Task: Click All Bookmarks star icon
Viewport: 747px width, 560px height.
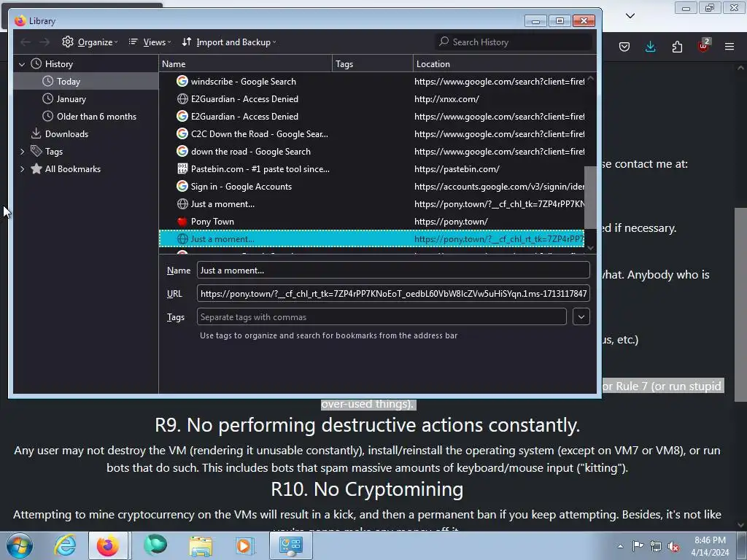Action: (36, 168)
